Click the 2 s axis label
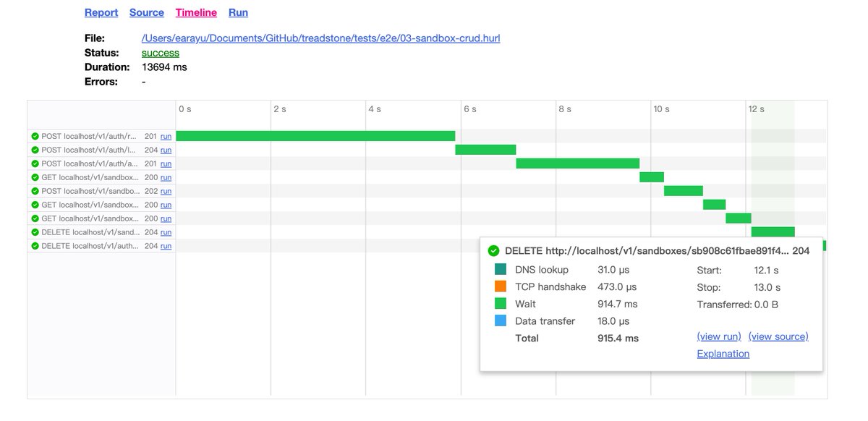Image resolution: width=868 pixels, height=421 pixels. [280, 109]
